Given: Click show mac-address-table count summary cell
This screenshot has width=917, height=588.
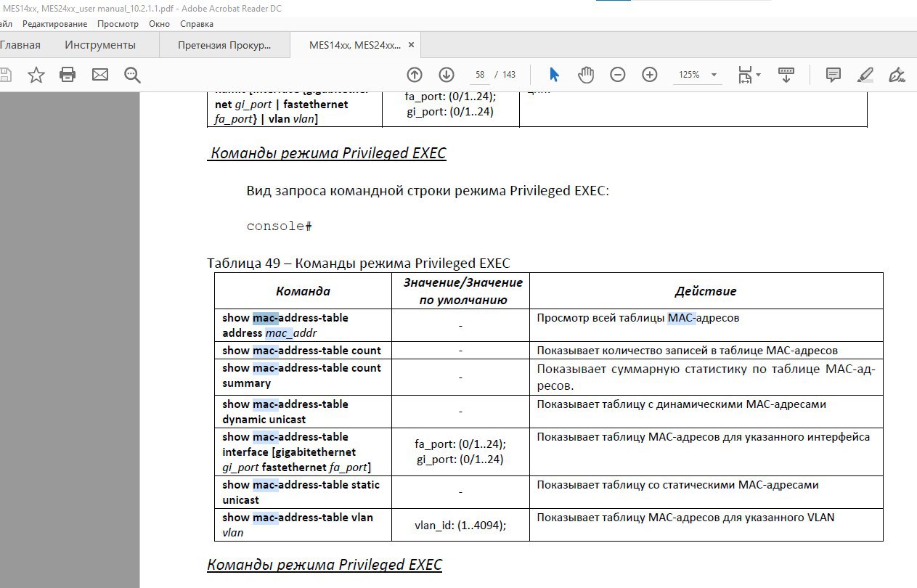Looking at the screenshot, I should (x=301, y=375).
